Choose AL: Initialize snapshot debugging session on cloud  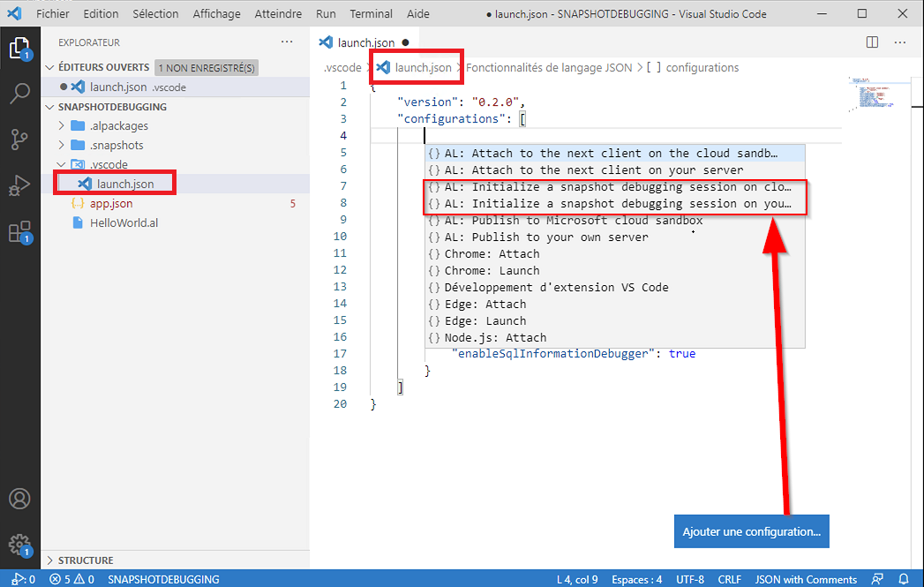point(614,187)
